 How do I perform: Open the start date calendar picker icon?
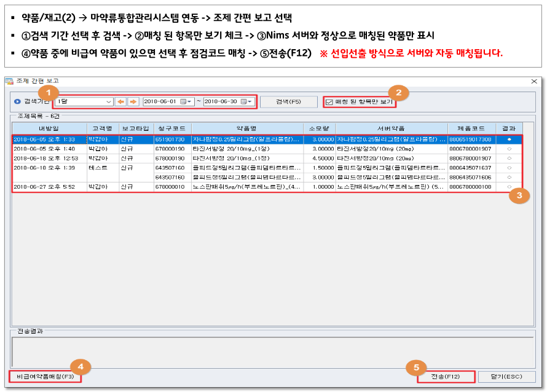(183, 101)
